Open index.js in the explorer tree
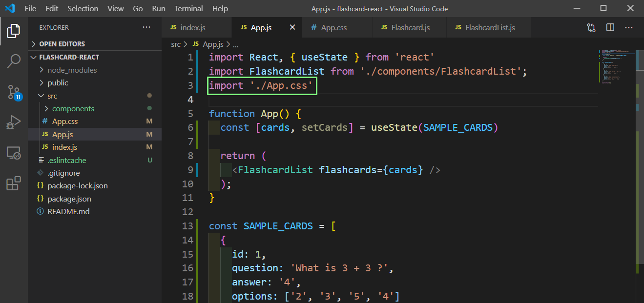The height and width of the screenshot is (303, 644). click(64, 147)
